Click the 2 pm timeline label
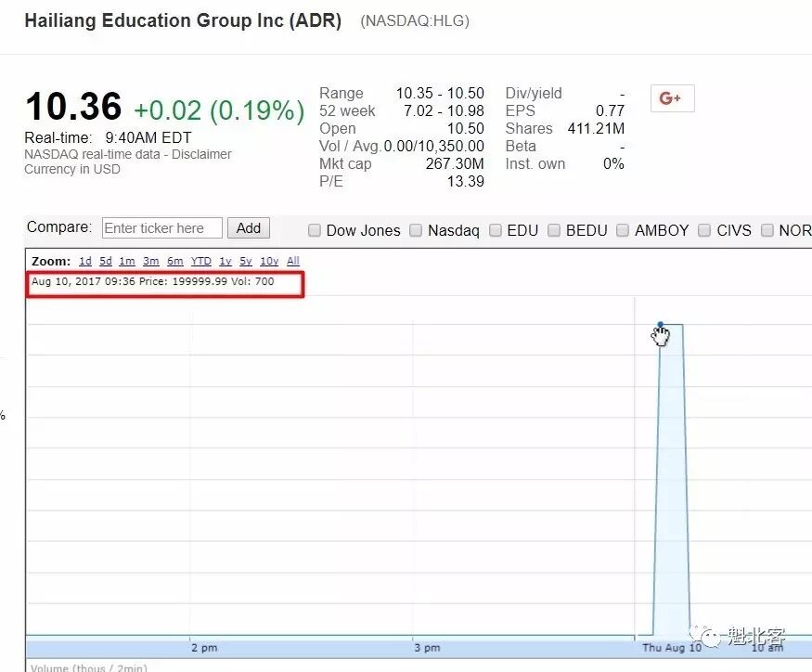This screenshot has width=812, height=672. point(204,648)
